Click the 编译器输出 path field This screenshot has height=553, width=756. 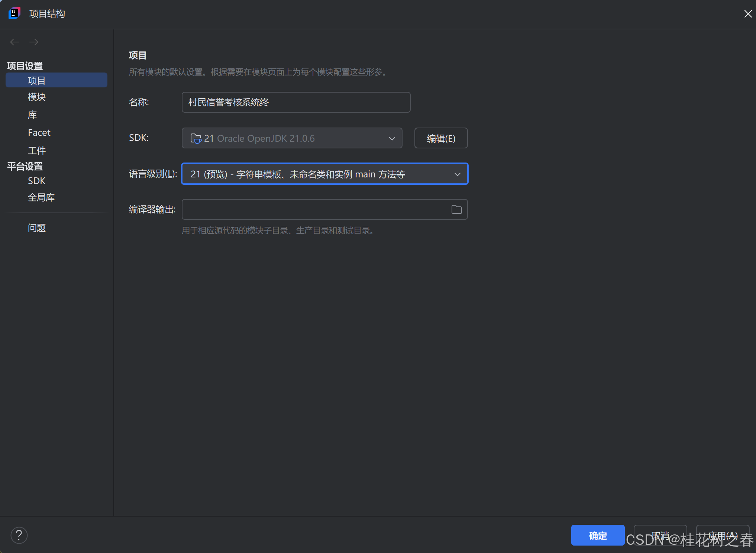[316, 209]
